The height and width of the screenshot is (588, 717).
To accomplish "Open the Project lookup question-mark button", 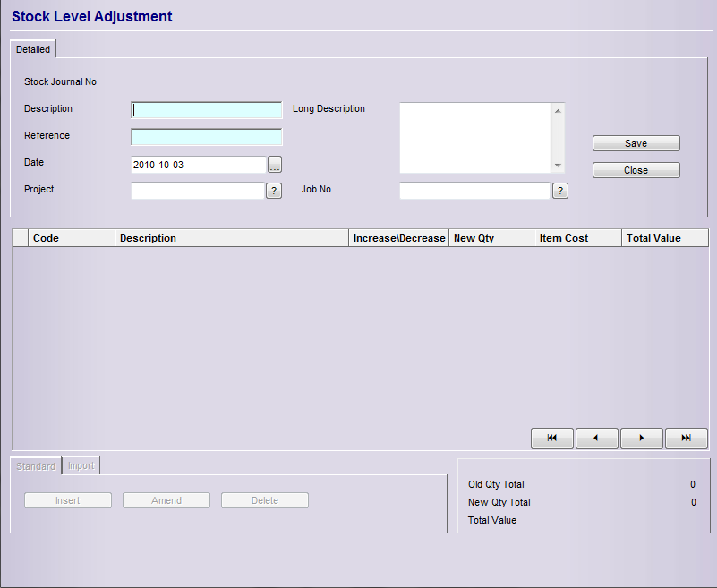I will click(274, 191).
